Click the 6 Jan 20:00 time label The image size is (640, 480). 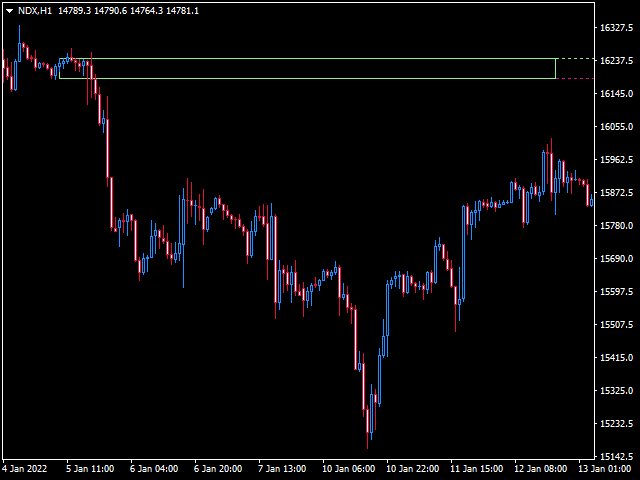218,469
